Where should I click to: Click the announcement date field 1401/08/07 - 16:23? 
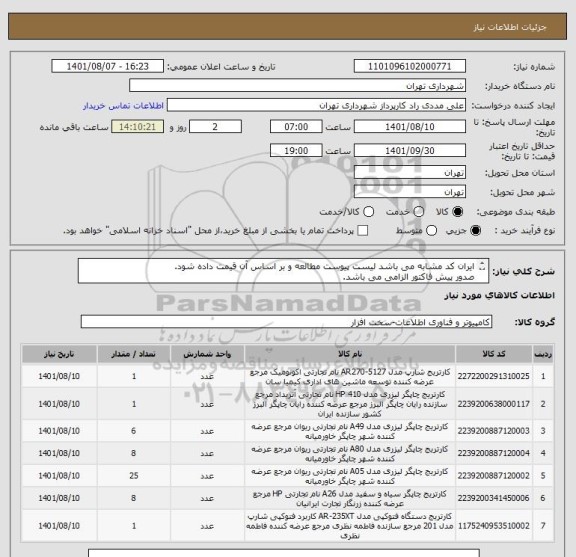108,67
